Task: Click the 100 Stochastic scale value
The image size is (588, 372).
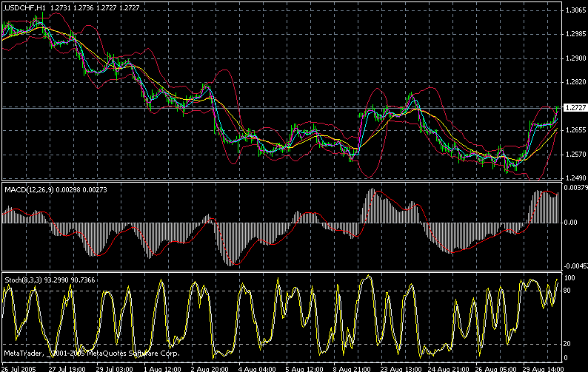Action: pyautogui.click(x=569, y=278)
